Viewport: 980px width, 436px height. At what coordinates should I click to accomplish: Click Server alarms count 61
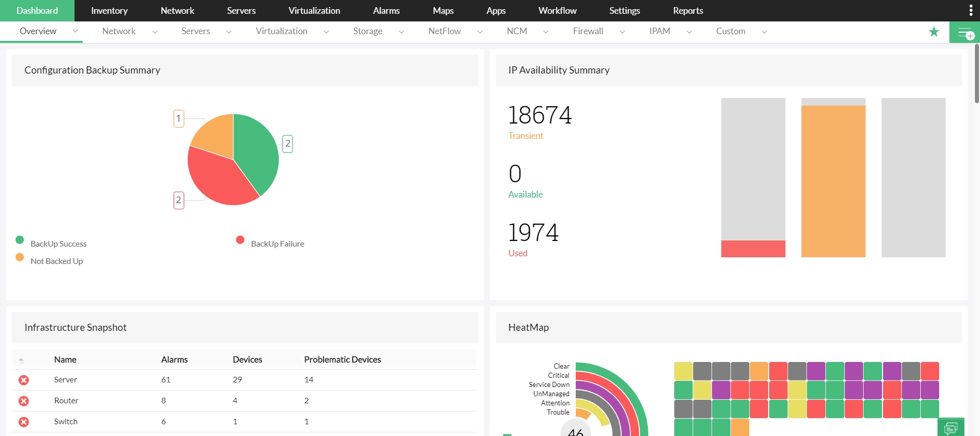coord(166,380)
